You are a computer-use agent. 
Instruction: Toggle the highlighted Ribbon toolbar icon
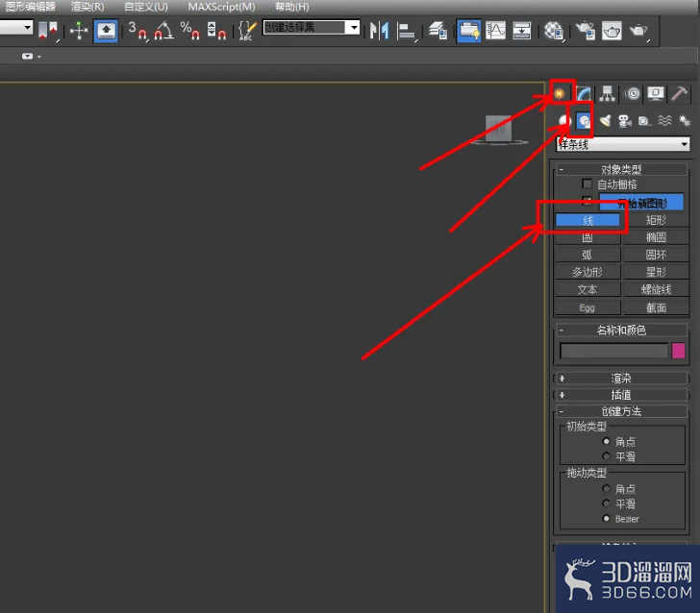469,31
